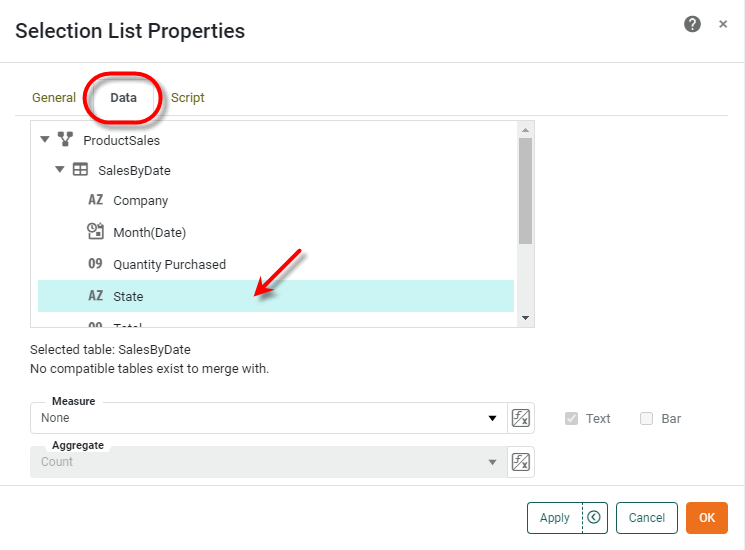Click the formula icon beside Aggregate
The width and height of the screenshot is (745, 550).
(x=520, y=461)
